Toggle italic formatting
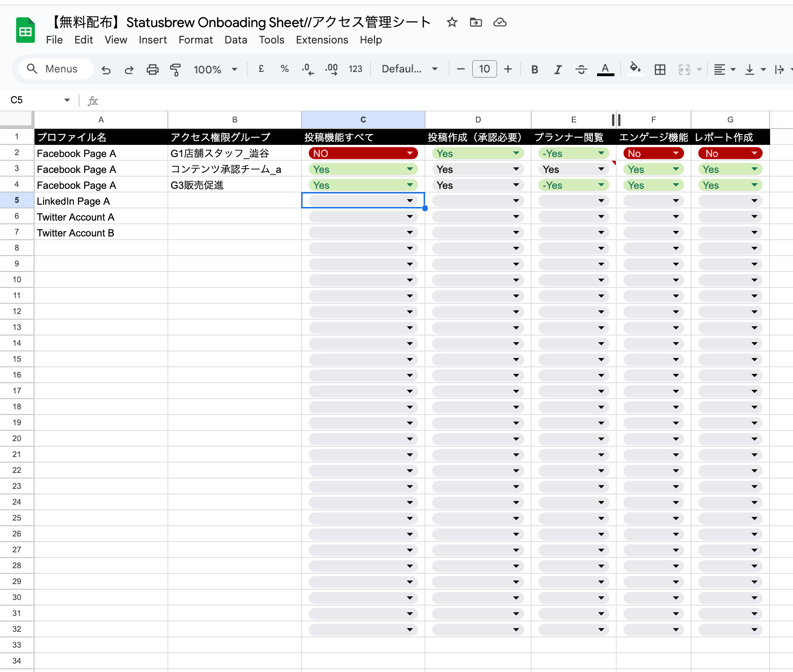Image resolution: width=793 pixels, height=672 pixels. (557, 70)
